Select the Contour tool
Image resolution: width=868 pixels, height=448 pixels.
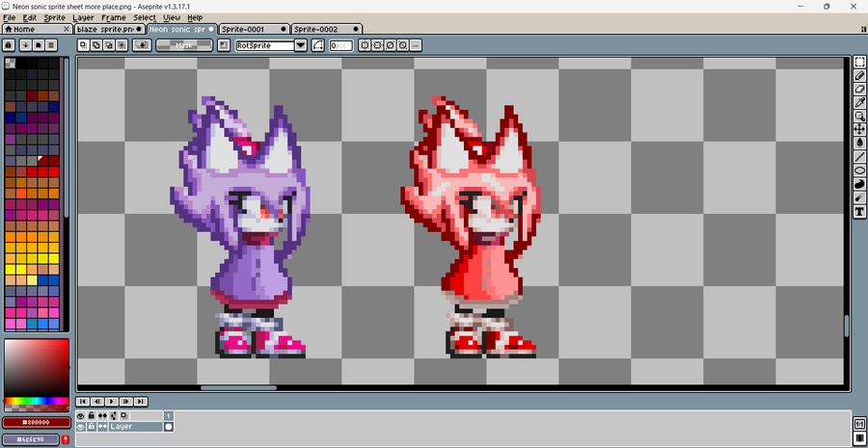tap(859, 184)
